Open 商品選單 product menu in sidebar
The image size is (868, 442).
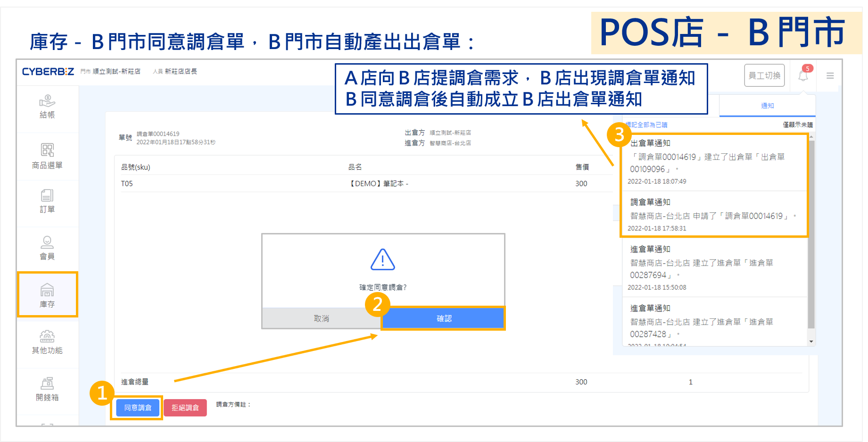(47, 156)
